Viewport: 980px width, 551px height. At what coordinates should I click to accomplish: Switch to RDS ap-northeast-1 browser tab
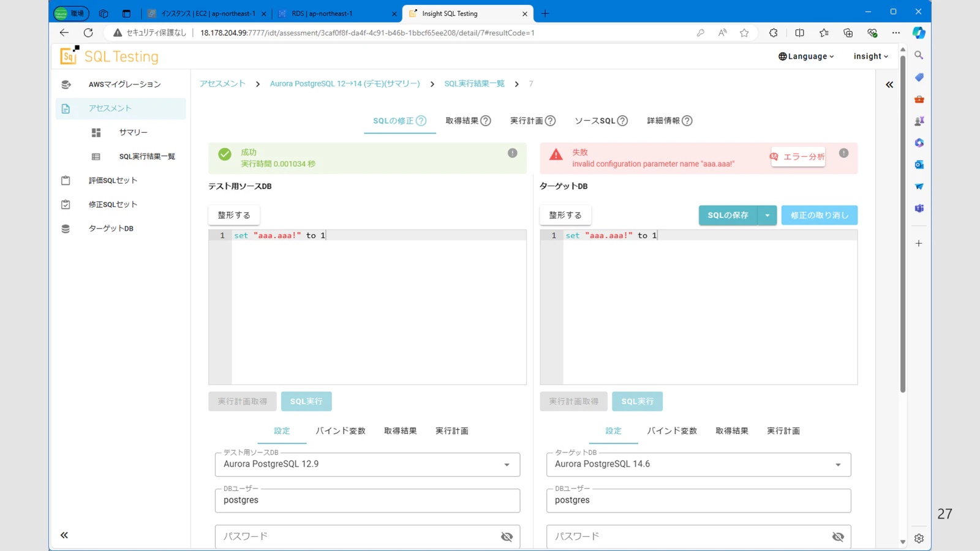point(337,13)
